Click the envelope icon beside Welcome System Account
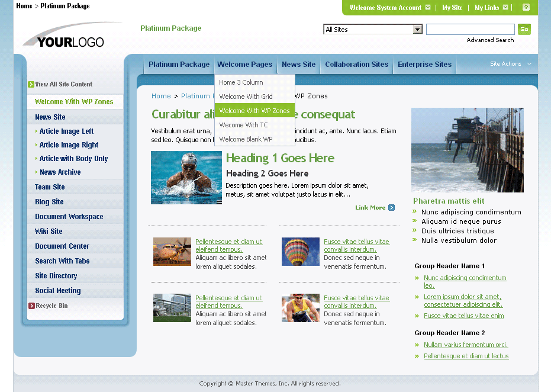This screenshot has height=392, width=551. coord(427,7)
